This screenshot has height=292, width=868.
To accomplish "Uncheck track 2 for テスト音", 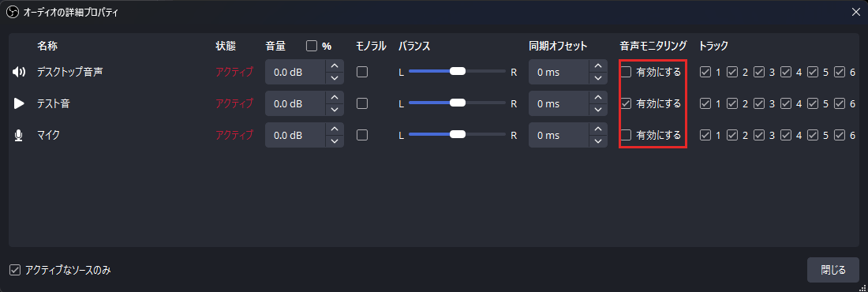I will (x=732, y=103).
